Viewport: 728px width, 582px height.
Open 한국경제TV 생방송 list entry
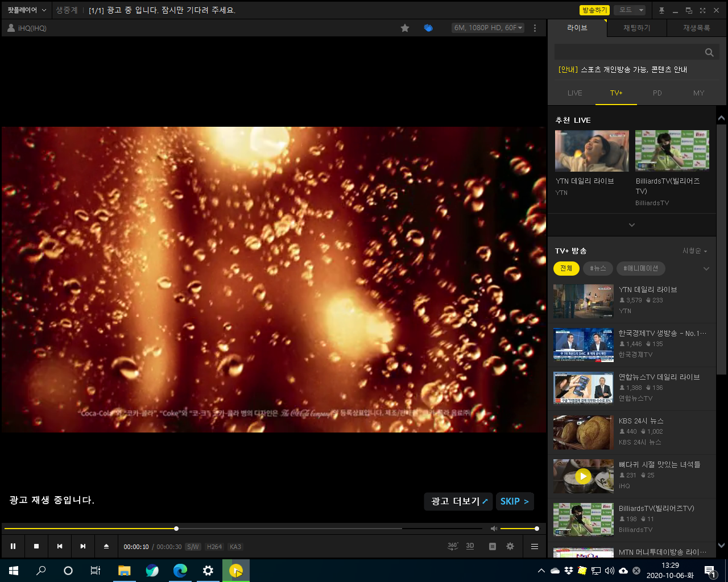pyautogui.click(x=632, y=345)
